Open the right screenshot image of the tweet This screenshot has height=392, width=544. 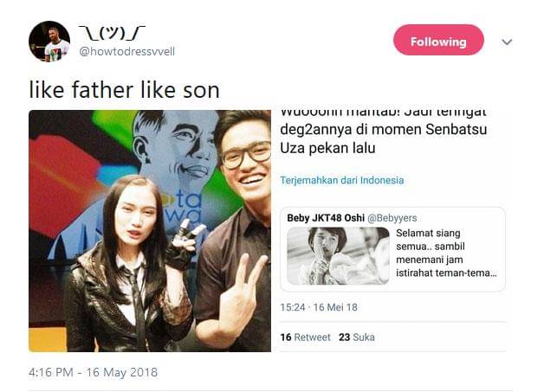pos(392,231)
